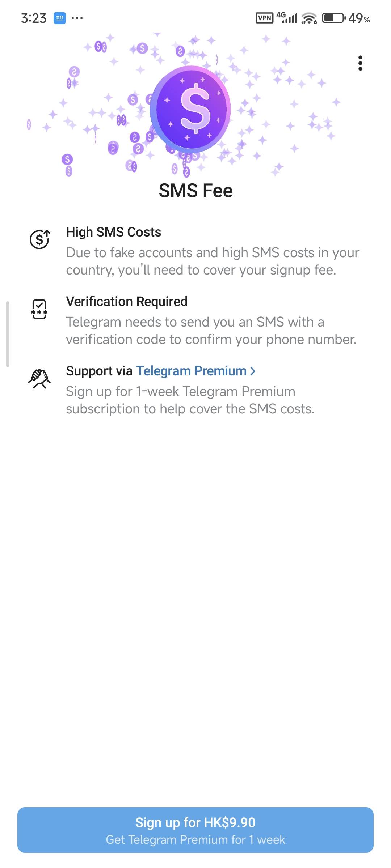Tap the High SMS Costs heading
This screenshot has width=391, height=868.
pos(113,232)
